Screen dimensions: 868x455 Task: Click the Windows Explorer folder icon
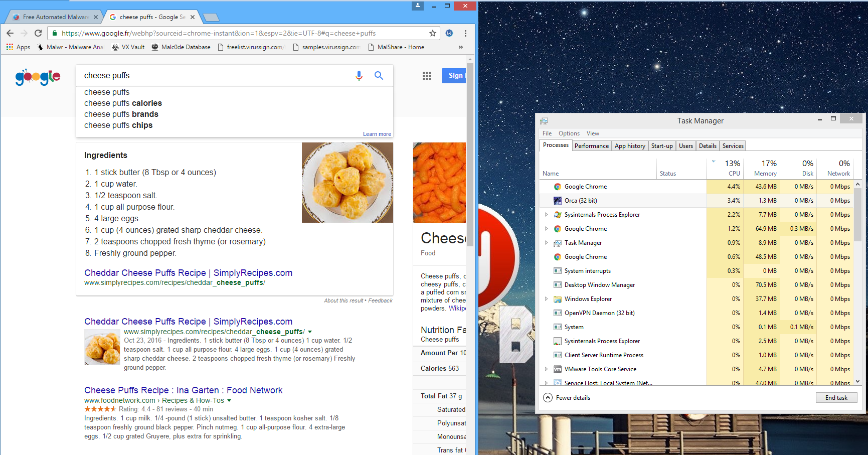tap(558, 299)
